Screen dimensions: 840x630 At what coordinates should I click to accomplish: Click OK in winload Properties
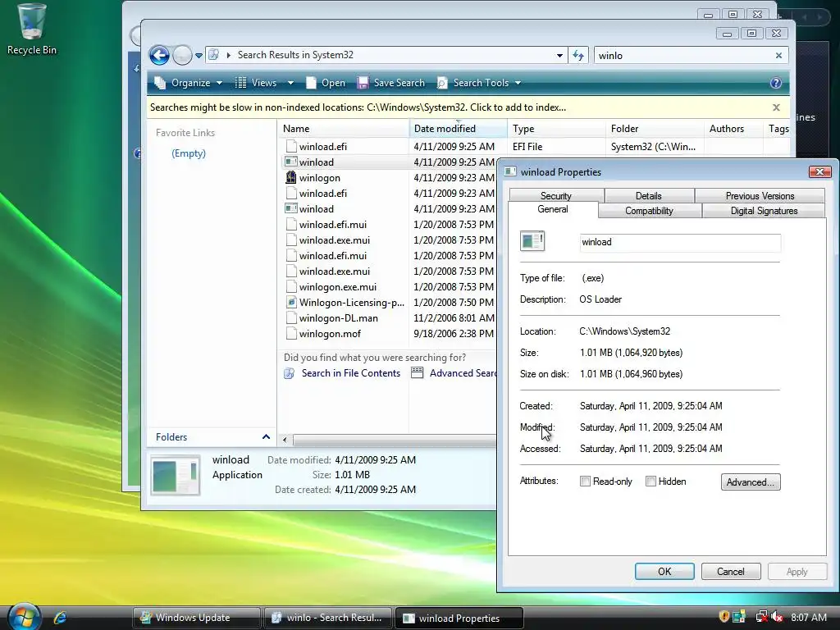coord(664,572)
